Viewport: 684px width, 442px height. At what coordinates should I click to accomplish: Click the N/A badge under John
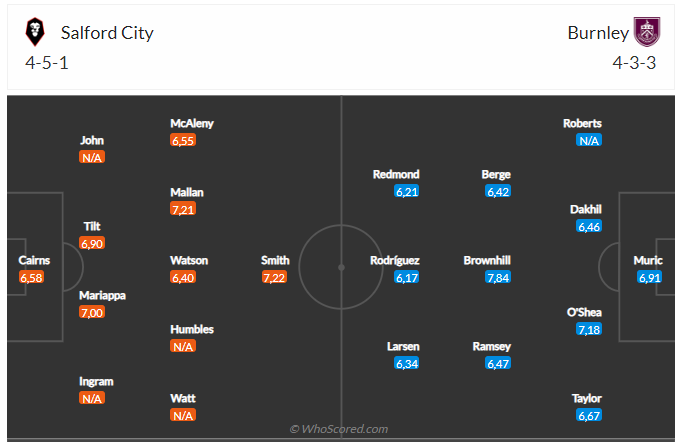(92, 158)
